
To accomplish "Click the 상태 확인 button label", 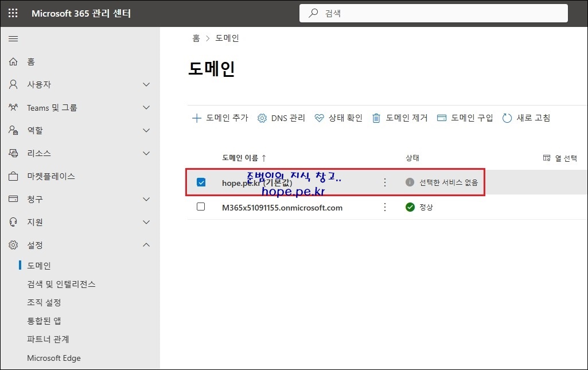I will [345, 118].
